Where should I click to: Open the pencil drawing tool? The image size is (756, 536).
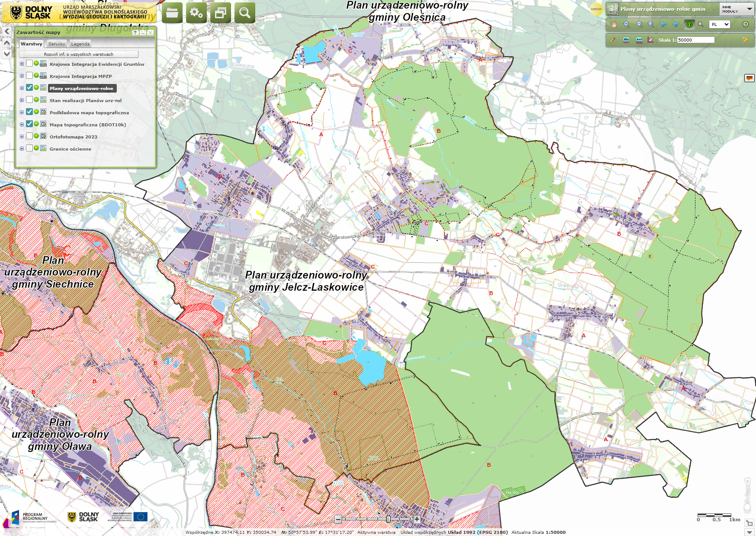pyautogui.click(x=612, y=40)
